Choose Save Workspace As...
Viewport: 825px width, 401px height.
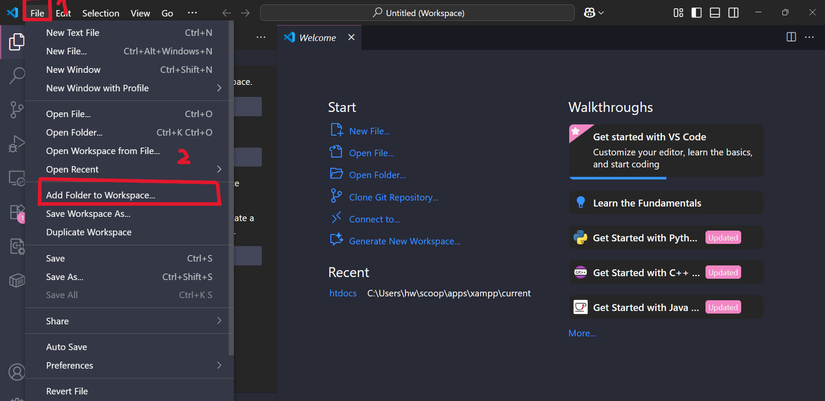click(127, 214)
